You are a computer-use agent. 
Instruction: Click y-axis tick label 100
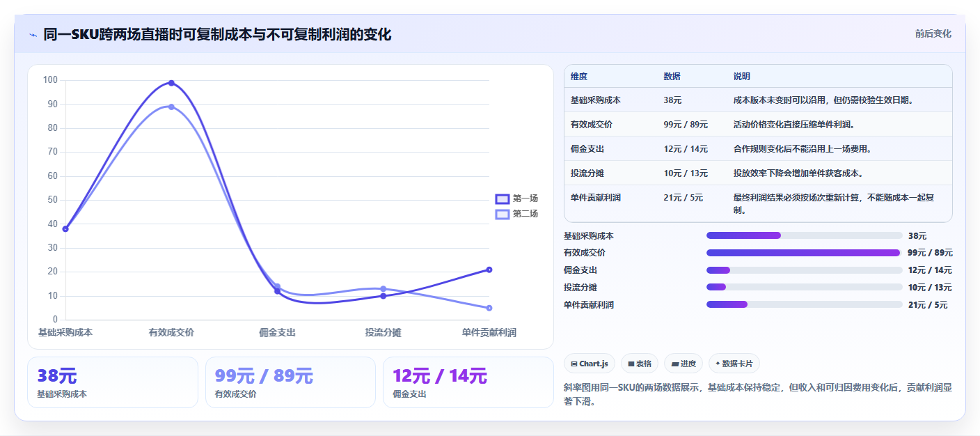[50, 80]
